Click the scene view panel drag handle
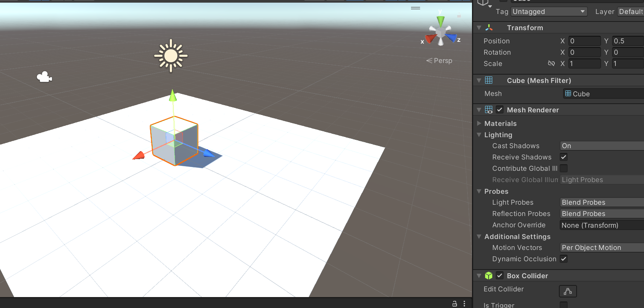 pos(416,8)
